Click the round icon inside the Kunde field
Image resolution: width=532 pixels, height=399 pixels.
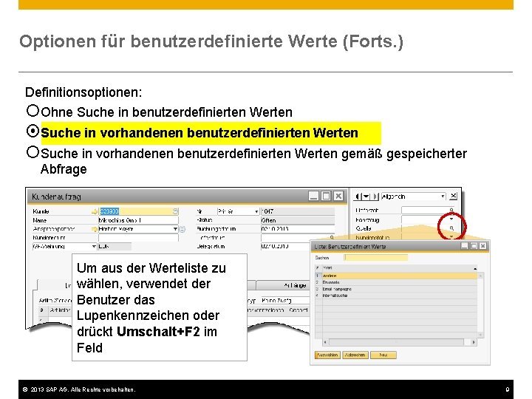point(175,211)
